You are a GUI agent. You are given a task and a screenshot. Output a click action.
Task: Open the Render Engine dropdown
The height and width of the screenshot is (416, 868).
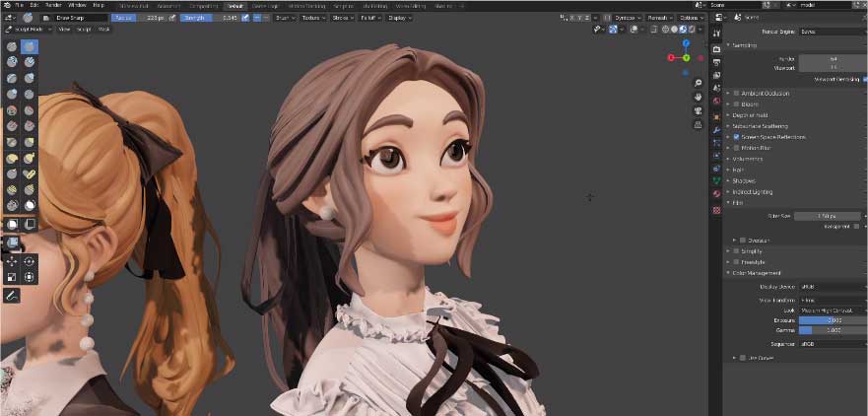coord(832,32)
